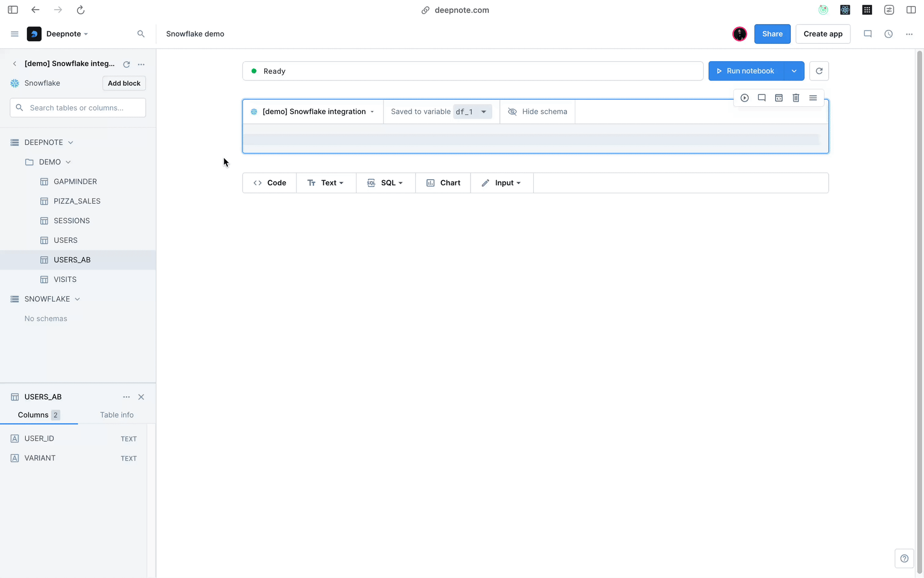Switch to Table info tab in USERS_AB panel
924x578 pixels.
116,414
